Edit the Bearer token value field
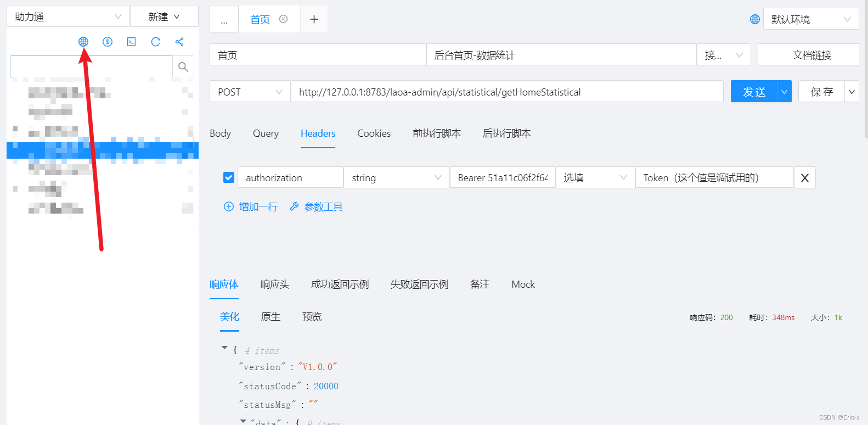The width and height of the screenshot is (868, 425). [503, 177]
